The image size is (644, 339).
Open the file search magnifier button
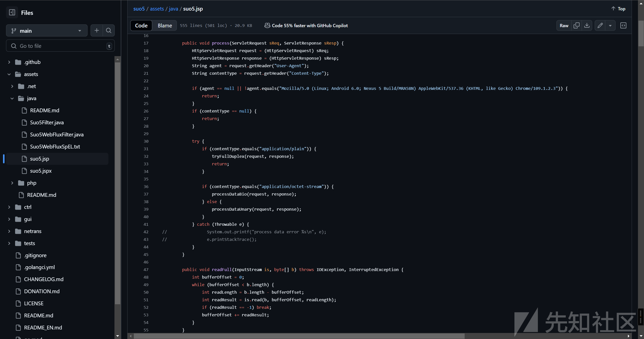tap(109, 31)
